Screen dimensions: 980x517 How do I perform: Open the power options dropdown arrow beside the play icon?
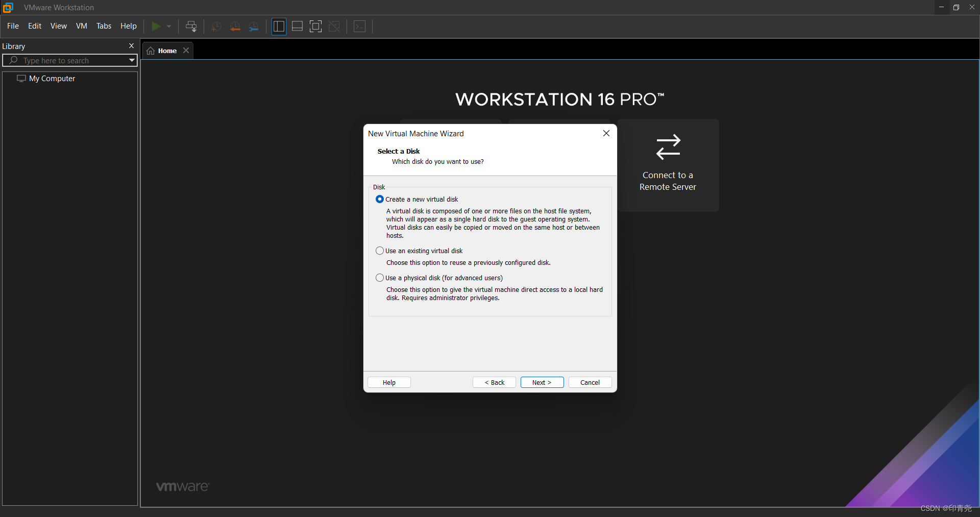click(x=169, y=26)
